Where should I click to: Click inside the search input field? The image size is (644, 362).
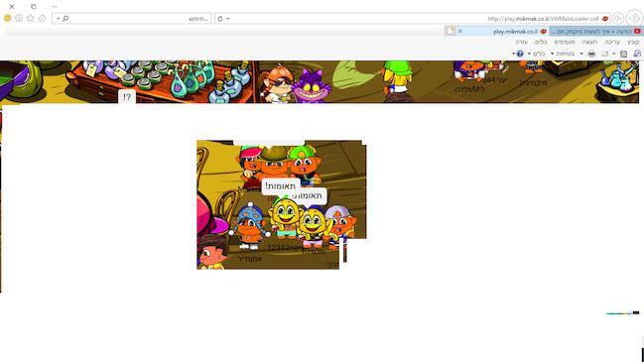131,19
